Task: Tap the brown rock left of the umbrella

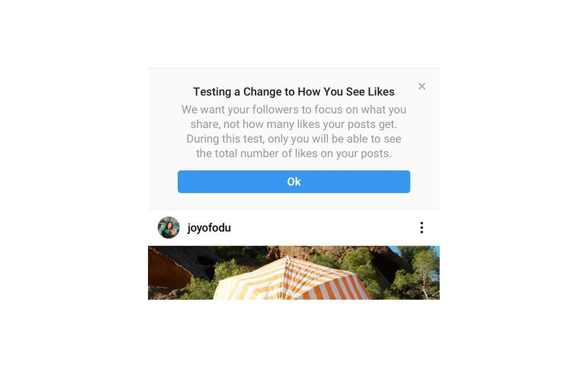Action: click(x=168, y=272)
